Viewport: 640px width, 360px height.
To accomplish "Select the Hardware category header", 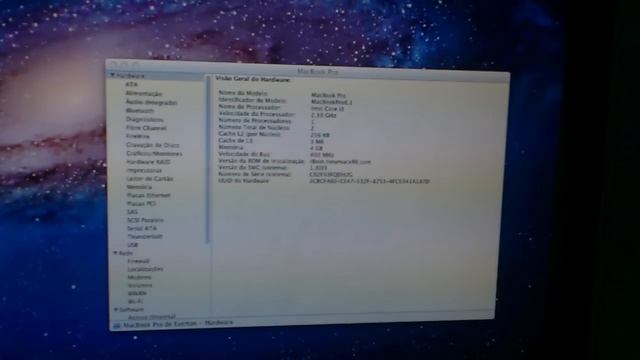I will (x=130, y=76).
